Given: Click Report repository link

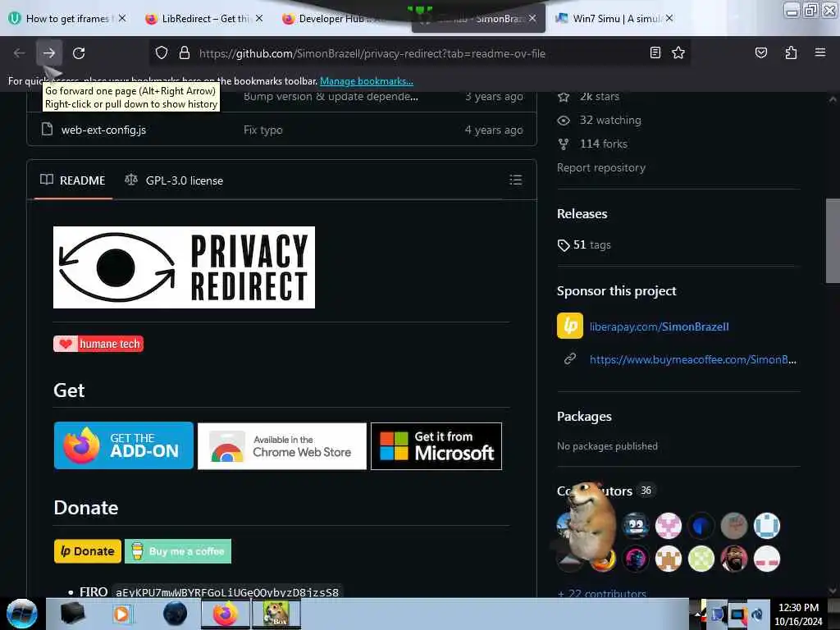Looking at the screenshot, I should (601, 167).
